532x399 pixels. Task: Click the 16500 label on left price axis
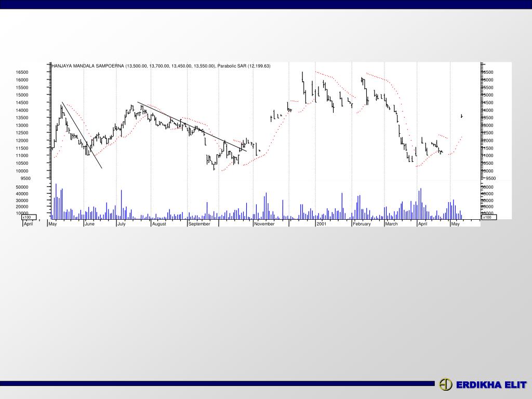pos(22,72)
